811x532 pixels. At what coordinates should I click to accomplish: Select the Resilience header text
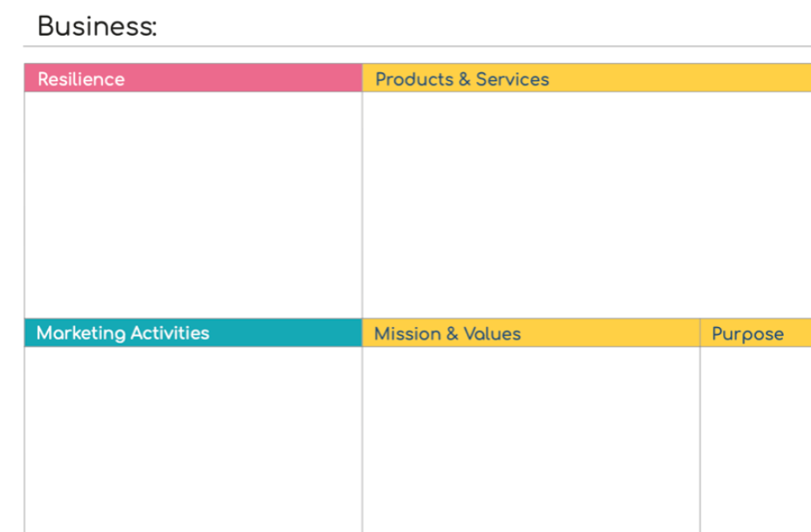(x=81, y=79)
